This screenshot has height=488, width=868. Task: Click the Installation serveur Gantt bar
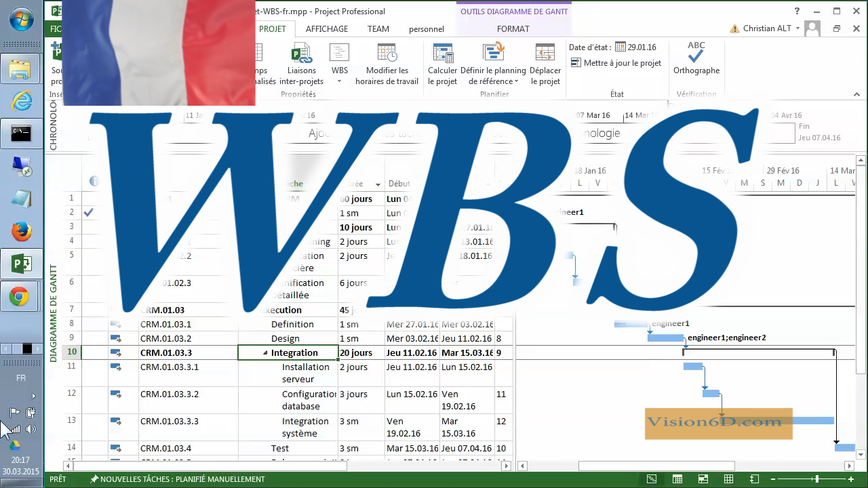(693, 367)
